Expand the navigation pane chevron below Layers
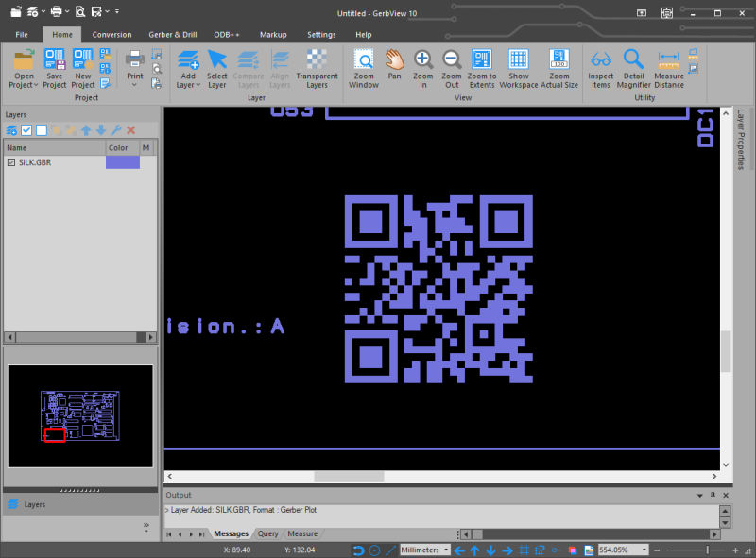 (x=146, y=528)
